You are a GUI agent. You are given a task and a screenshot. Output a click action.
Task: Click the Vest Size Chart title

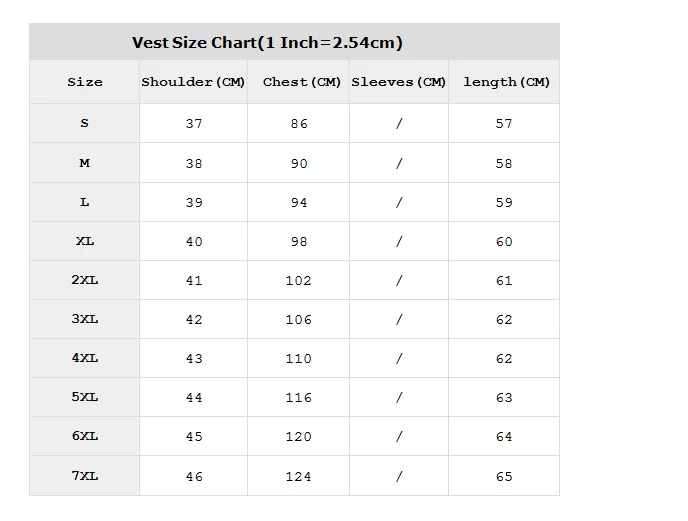point(267,43)
